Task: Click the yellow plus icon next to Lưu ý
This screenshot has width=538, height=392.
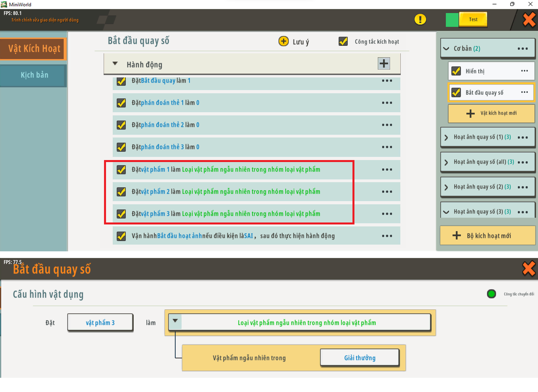Action: point(284,41)
